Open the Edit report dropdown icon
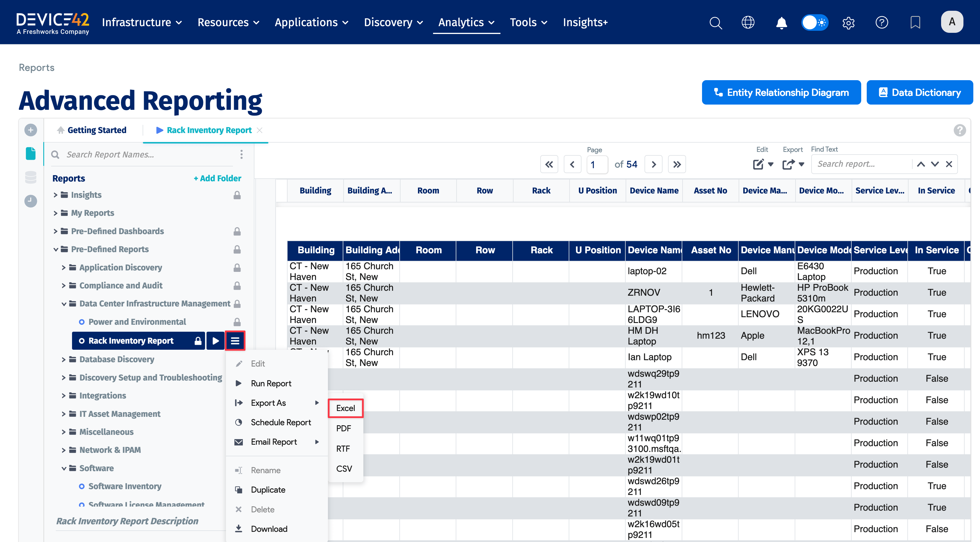Viewport: 980px width, 542px height. (x=763, y=164)
